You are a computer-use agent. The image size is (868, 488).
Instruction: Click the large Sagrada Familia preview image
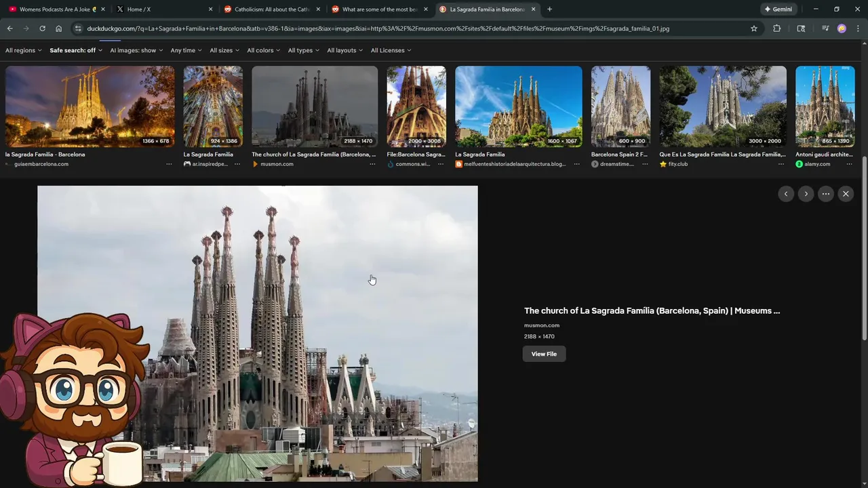point(258,333)
